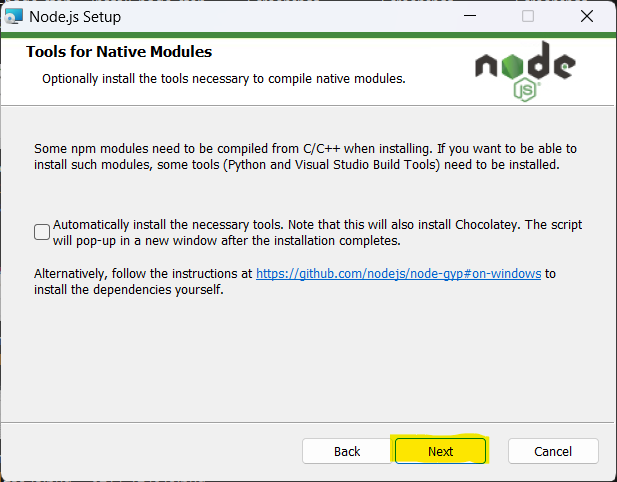This screenshot has height=482, width=617.
Task: Click the 'Alternatively, follow the instructions' text
Action: pyautogui.click(x=143, y=273)
